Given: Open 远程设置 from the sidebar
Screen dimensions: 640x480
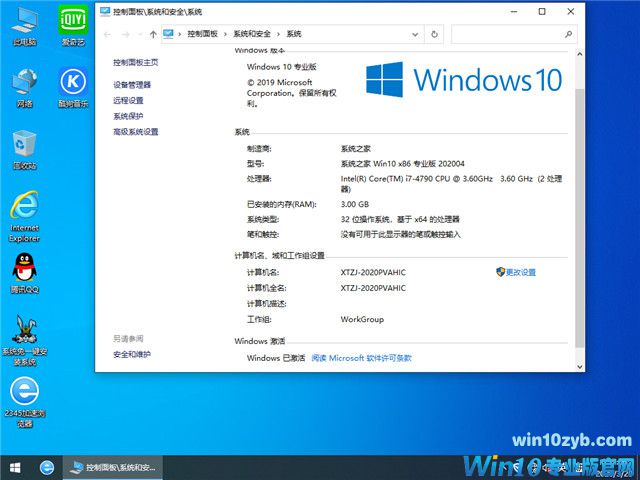Looking at the screenshot, I should [x=128, y=100].
